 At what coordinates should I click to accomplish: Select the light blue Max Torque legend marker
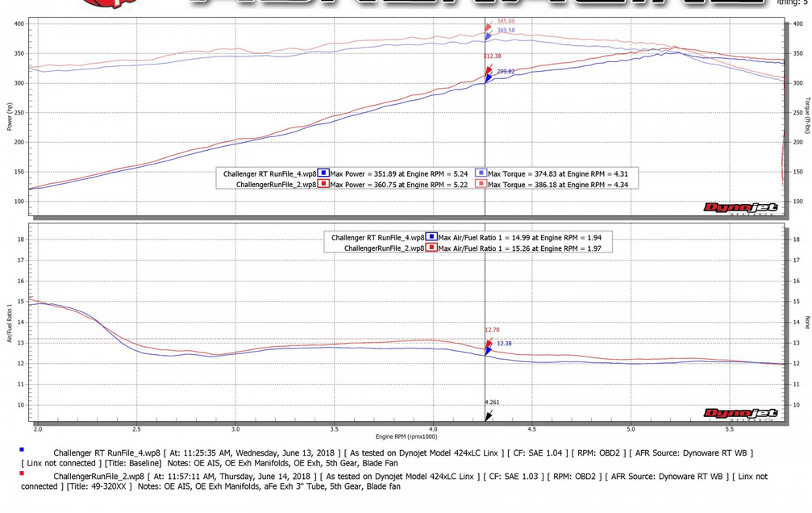481,173
